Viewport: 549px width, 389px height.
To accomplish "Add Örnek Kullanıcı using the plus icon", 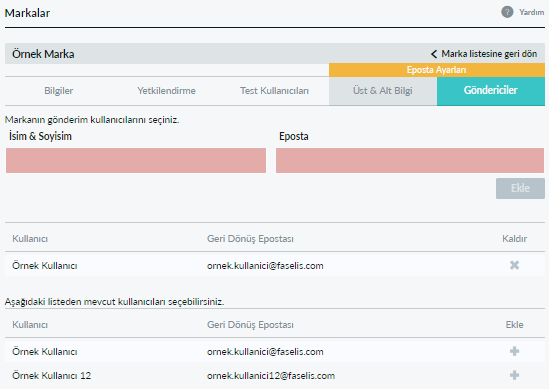I will pos(514,351).
